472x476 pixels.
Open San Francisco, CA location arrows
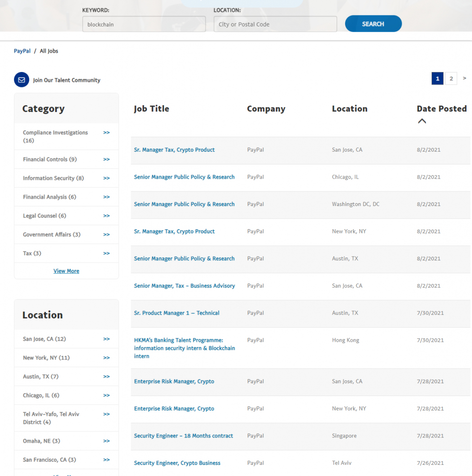click(106, 460)
